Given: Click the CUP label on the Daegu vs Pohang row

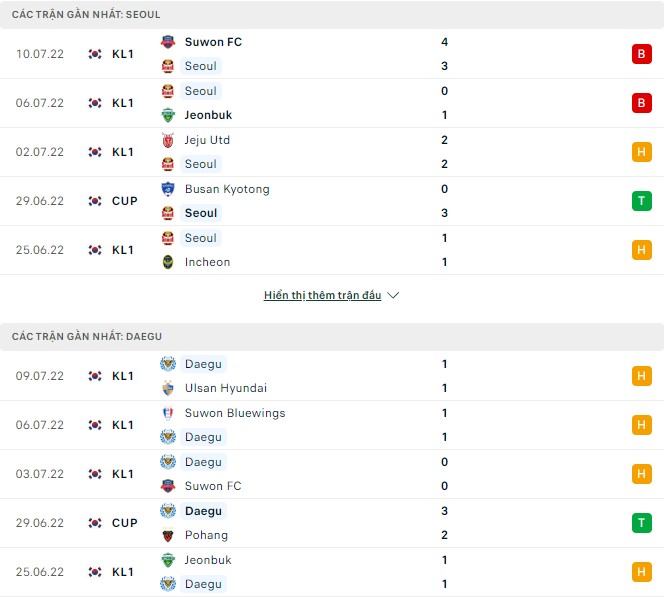Looking at the screenshot, I should (x=125, y=523).
